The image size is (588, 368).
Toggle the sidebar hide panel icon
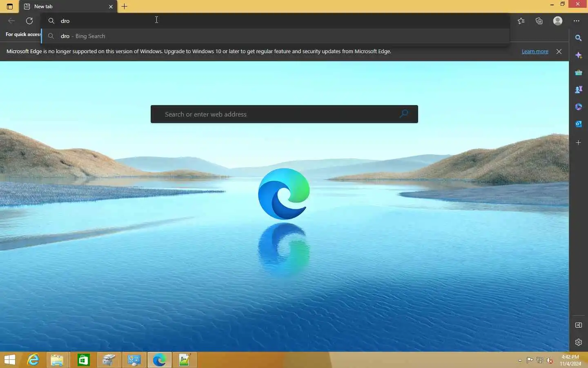pos(579,325)
